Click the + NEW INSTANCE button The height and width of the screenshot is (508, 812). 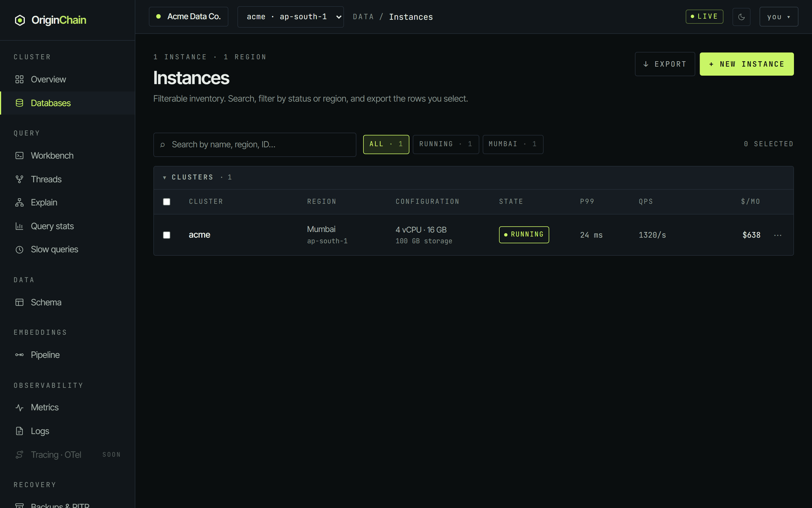[x=747, y=64]
